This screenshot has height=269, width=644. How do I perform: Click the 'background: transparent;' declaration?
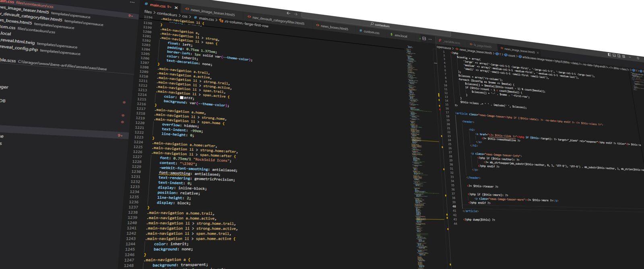pos(180,265)
